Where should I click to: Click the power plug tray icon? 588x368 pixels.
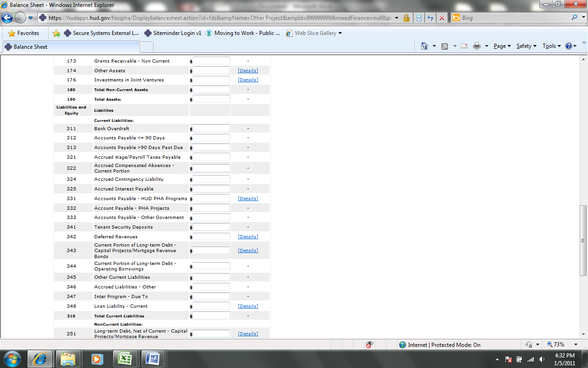520,359
